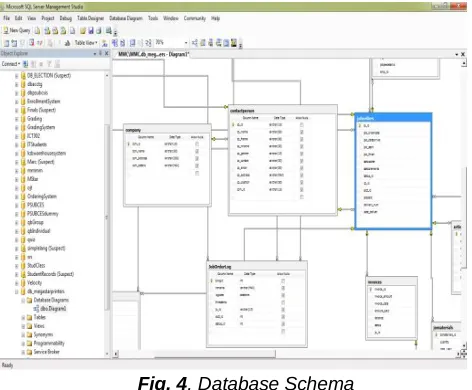Viewport: 472px width, 390px height.
Task: Toggle Allow Nulls in company table's last filled row
Action: click(197, 166)
